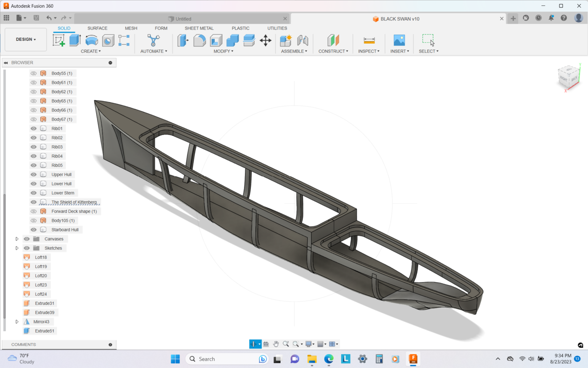588x368 pixels.
Task: Toggle visibility of Upper Hull
Action: pyautogui.click(x=34, y=175)
